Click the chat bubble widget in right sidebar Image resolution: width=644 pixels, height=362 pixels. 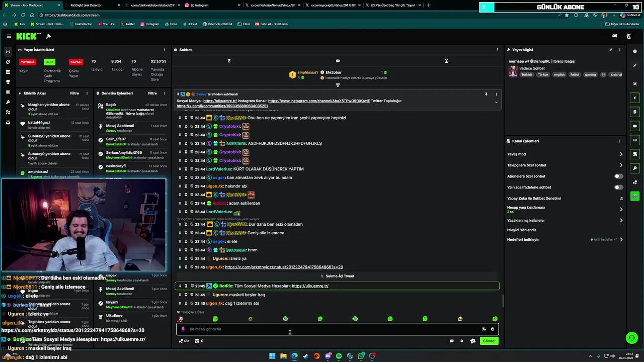click(635, 126)
